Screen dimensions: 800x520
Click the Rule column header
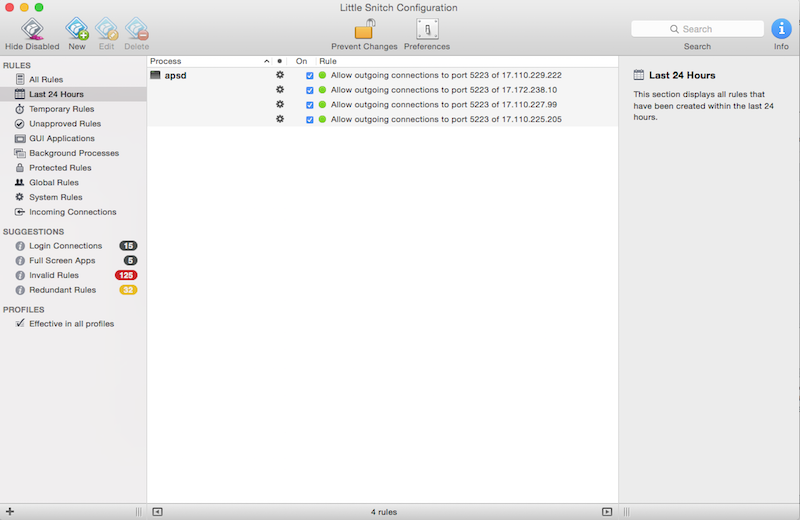point(328,61)
